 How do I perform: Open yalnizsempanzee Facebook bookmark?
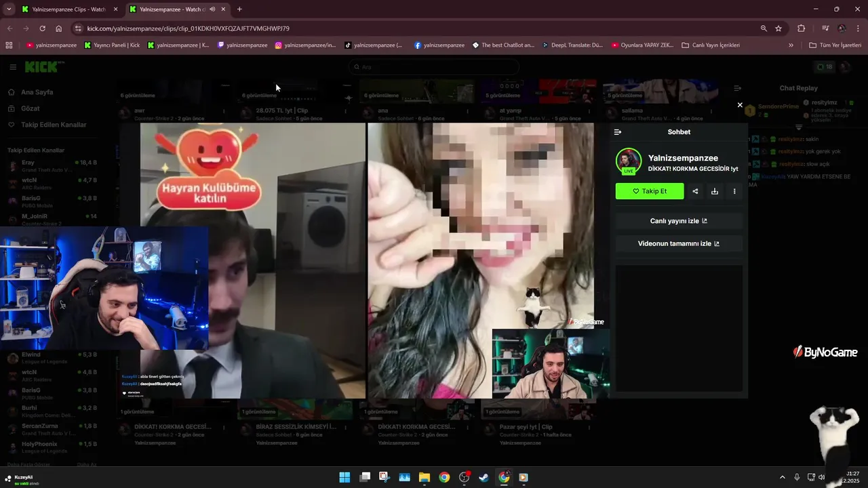click(439, 45)
